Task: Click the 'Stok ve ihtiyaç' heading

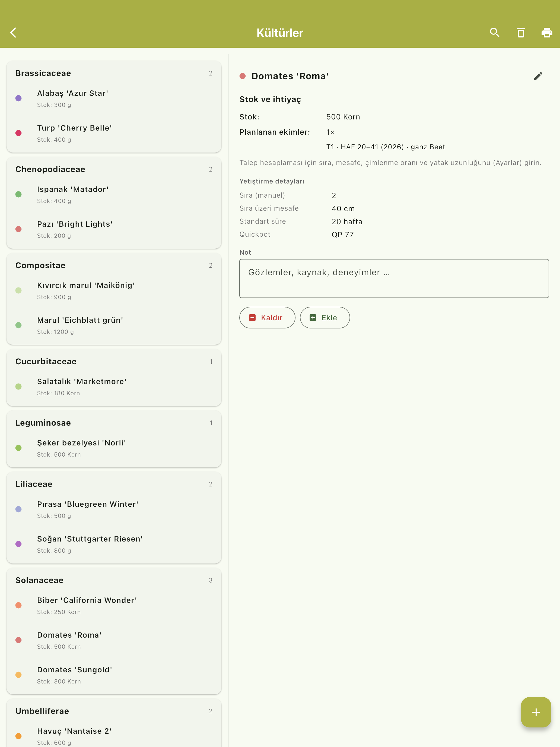Action: 270,99
